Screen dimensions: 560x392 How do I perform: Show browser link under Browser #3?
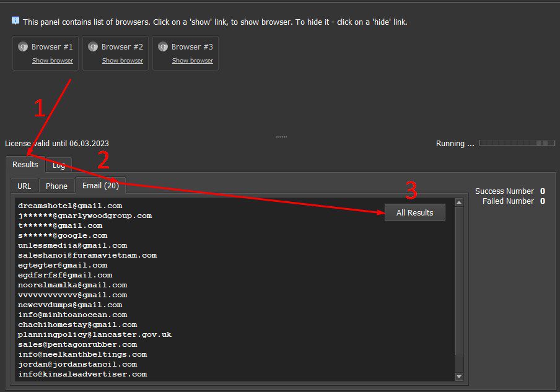pyautogui.click(x=193, y=60)
